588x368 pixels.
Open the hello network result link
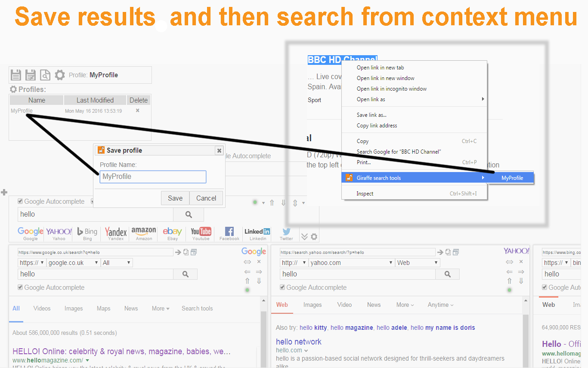[x=299, y=342]
